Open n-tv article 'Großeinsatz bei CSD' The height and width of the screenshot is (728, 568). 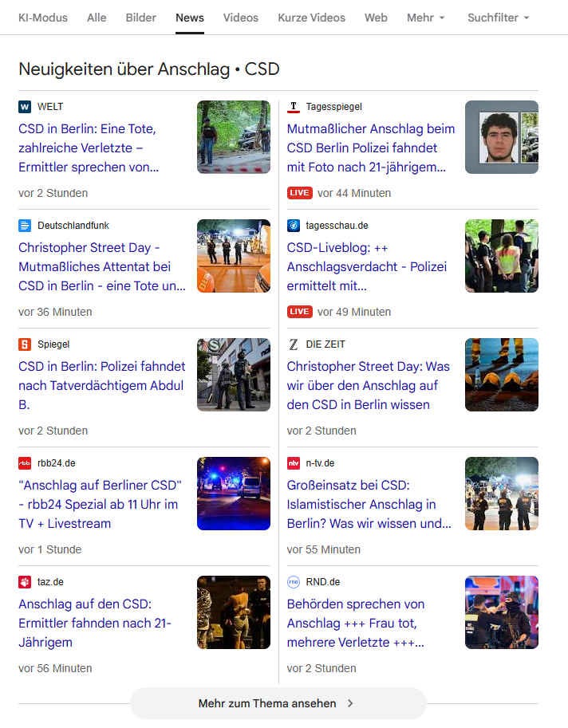(369, 504)
